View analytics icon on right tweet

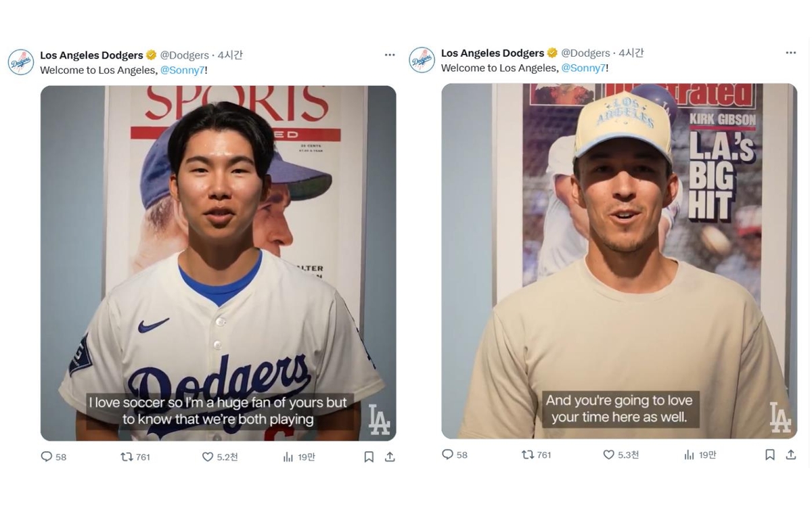tap(690, 455)
